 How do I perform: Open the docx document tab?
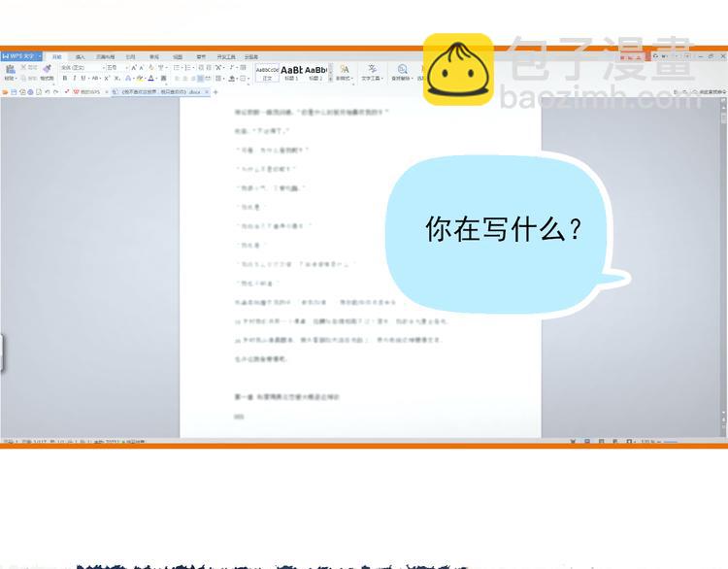coord(160,92)
